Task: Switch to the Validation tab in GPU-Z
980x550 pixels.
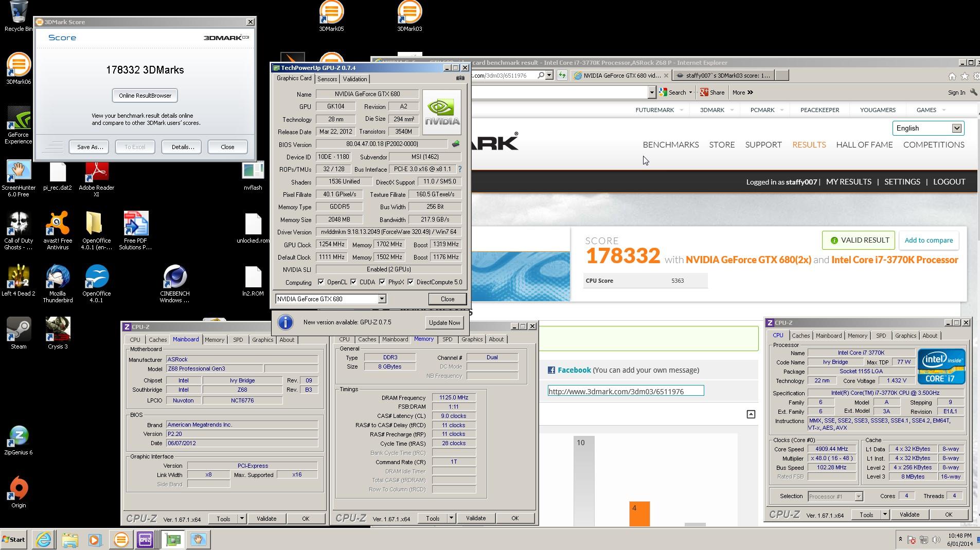Action: tap(355, 79)
